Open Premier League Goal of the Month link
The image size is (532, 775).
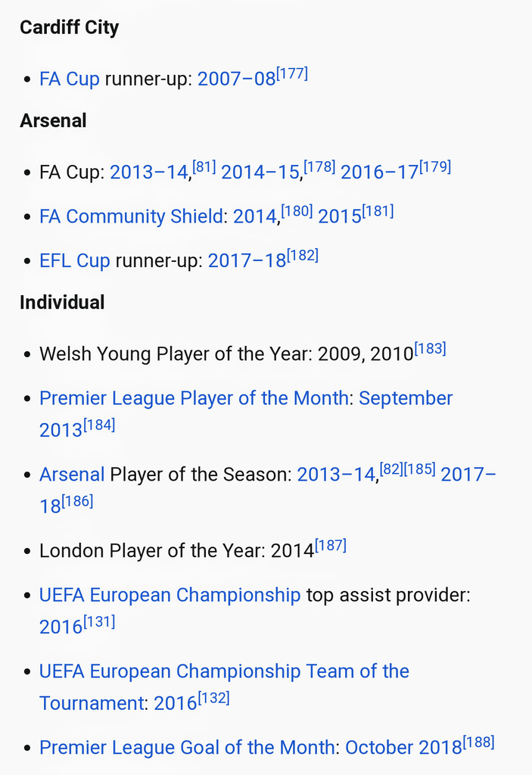[186, 749]
